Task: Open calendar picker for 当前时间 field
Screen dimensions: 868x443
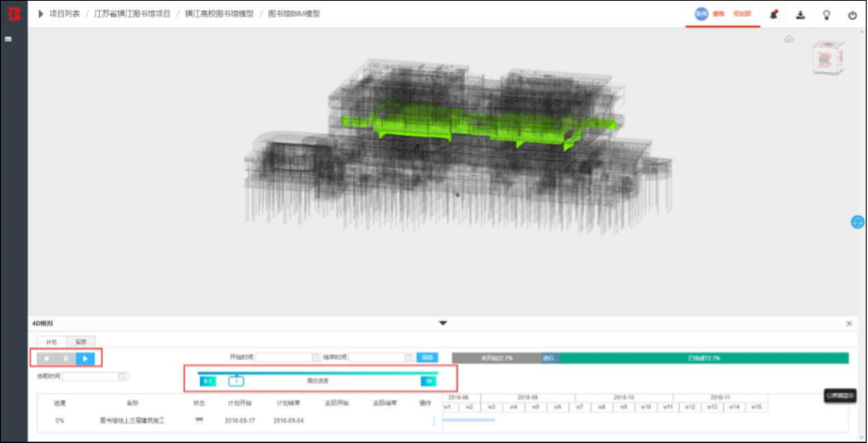Action: point(123,376)
